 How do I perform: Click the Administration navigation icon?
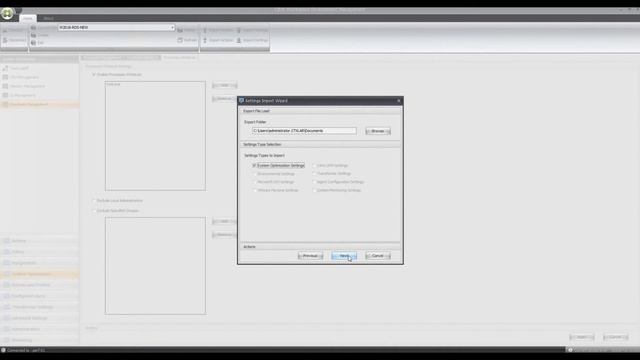7,329
